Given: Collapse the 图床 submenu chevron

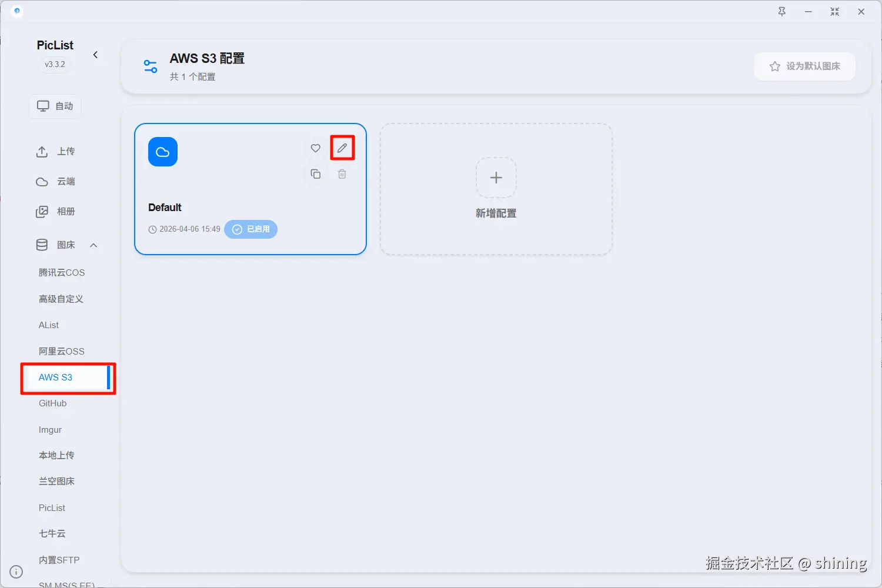Looking at the screenshot, I should tap(93, 245).
